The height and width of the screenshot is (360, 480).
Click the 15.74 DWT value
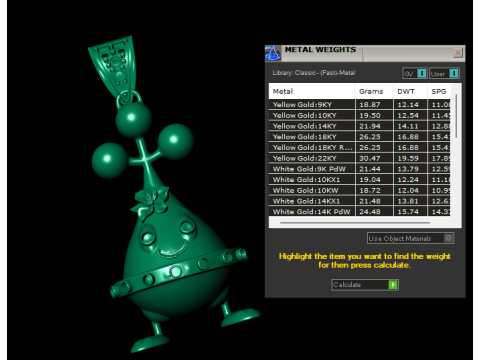[408, 211]
